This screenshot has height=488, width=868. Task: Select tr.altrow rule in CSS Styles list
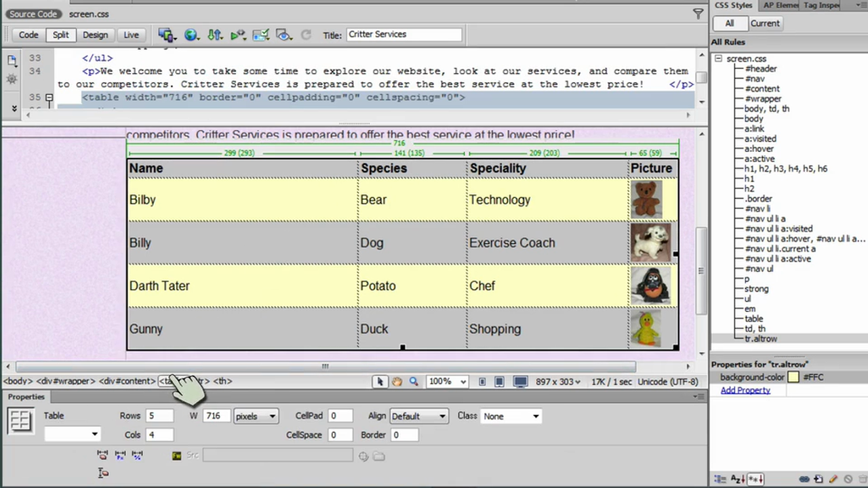coord(761,338)
